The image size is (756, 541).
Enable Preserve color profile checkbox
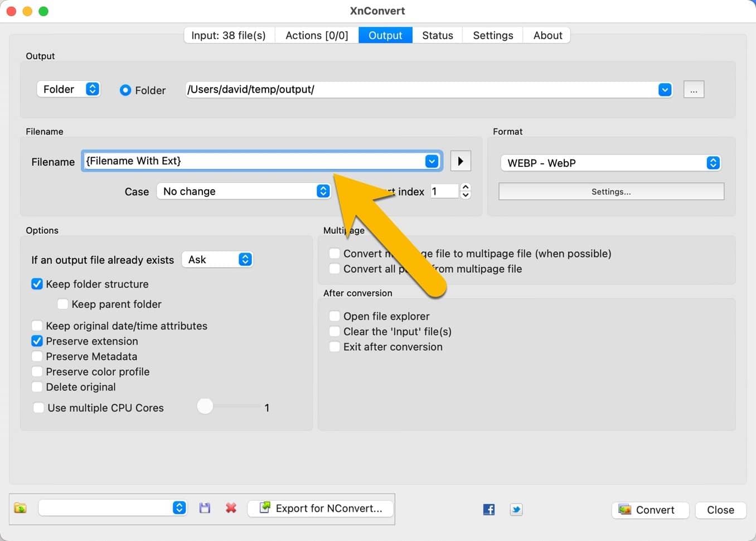click(37, 371)
